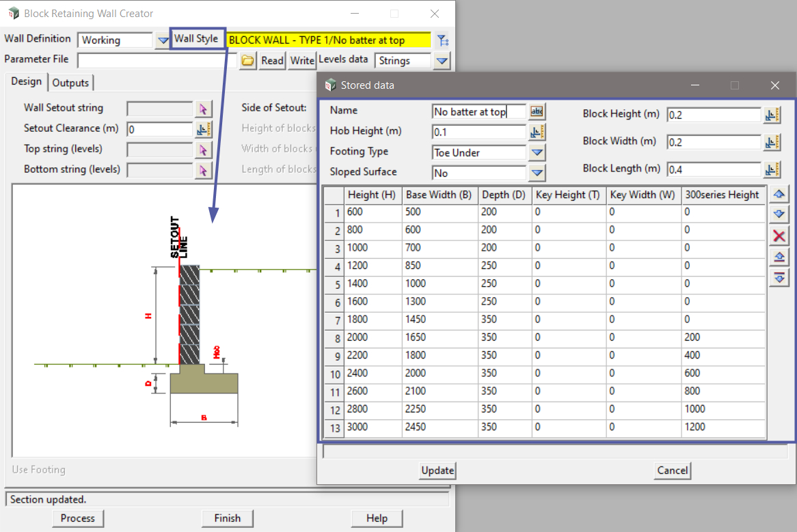
Task: Click the measure icon next to Block Height
Action: click(x=772, y=115)
